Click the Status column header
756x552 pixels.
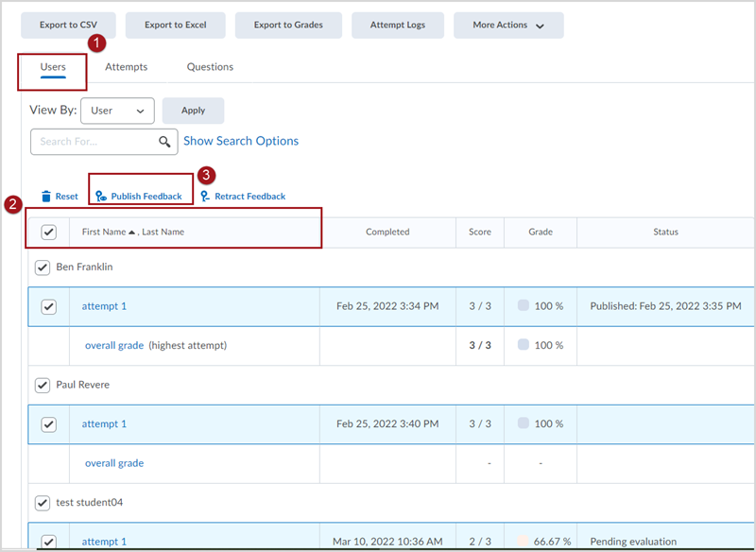[666, 232]
